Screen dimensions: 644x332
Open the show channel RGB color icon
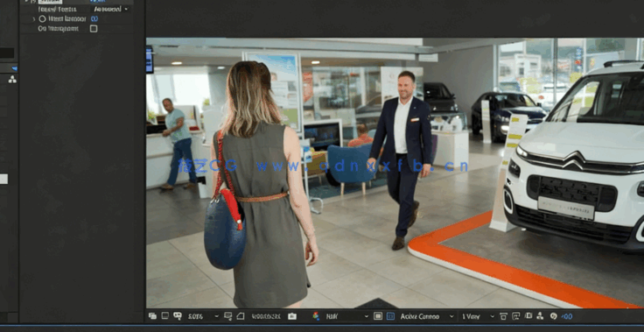pyautogui.click(x=316, y=316)
